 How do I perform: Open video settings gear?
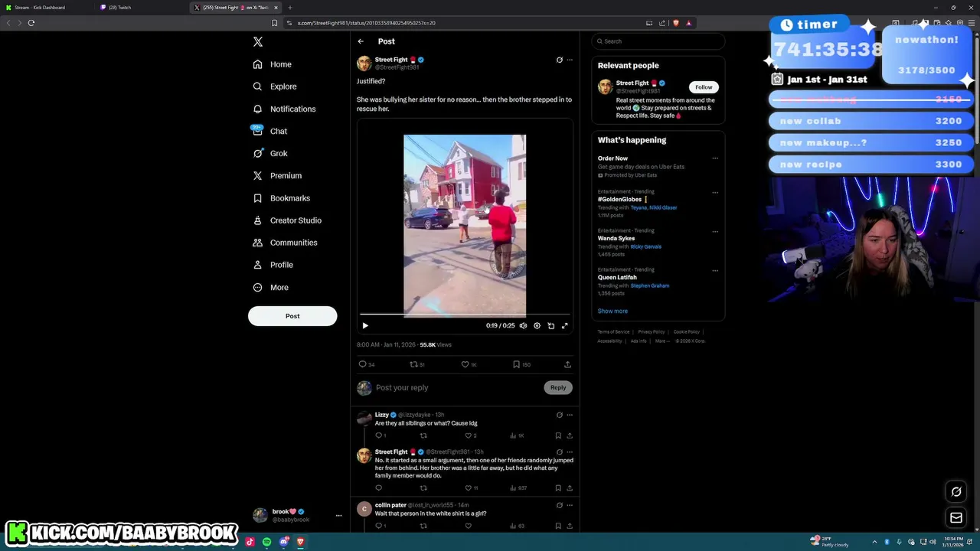point(537,326)
